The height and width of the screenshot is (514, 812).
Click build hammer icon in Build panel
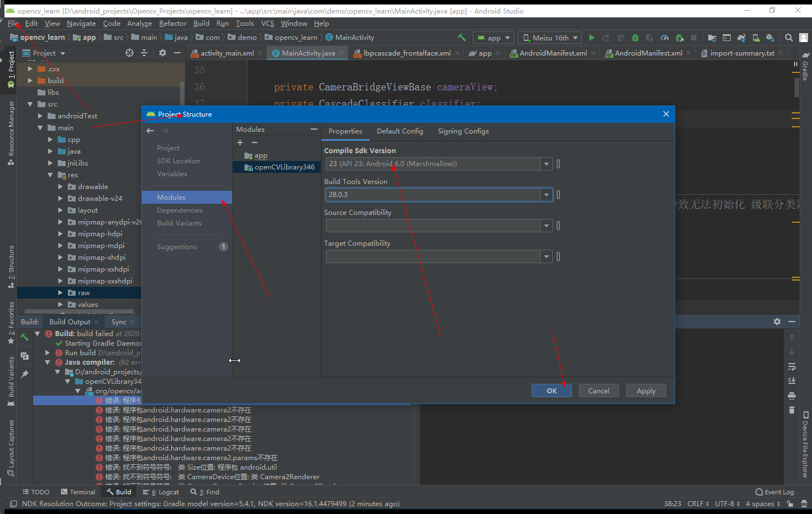pyautogui.click(x=25, y=337)
